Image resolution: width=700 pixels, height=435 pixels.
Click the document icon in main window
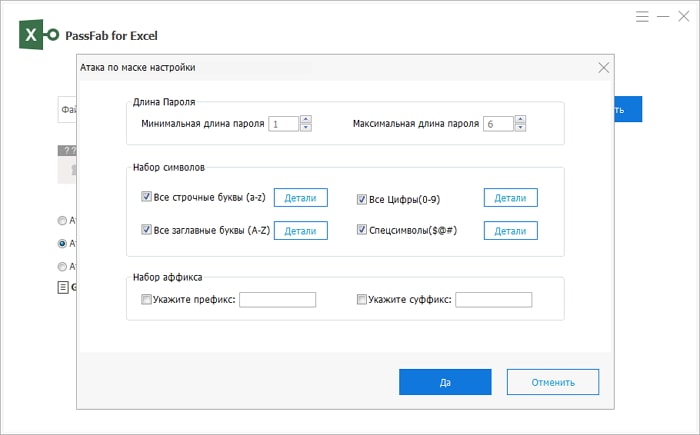63,287
